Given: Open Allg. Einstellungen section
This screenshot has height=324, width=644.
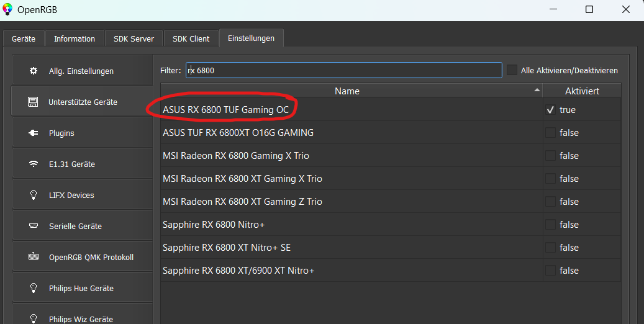Looking at the screenshot, I should click(x=83, y=71).
